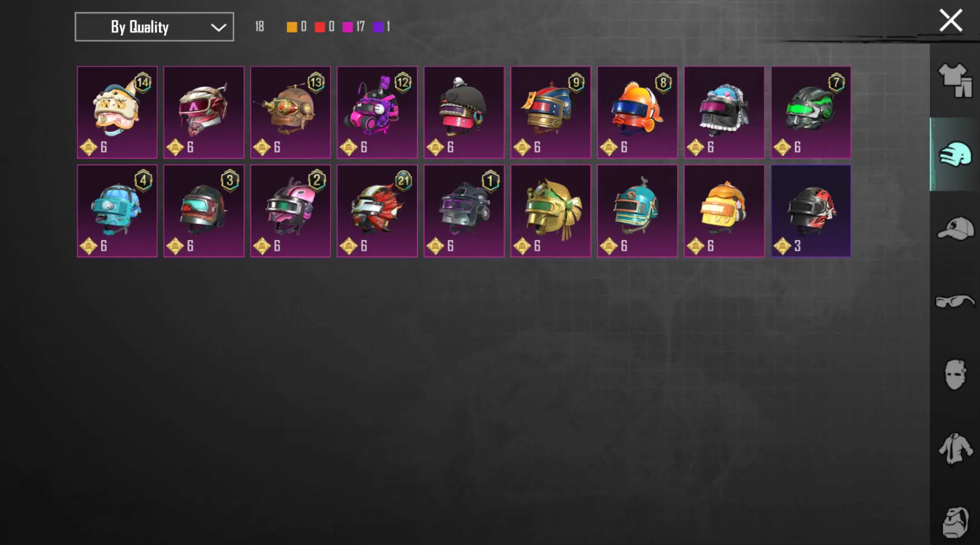
Task: Select the steampunk brass helmet badge 13
Action: pos(291,112)
